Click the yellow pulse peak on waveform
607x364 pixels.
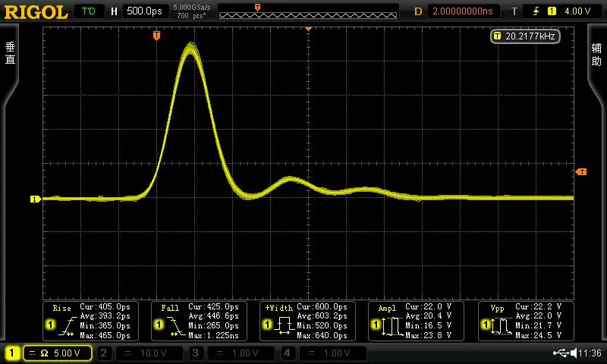pyautogui.click(x=190, y=49)
